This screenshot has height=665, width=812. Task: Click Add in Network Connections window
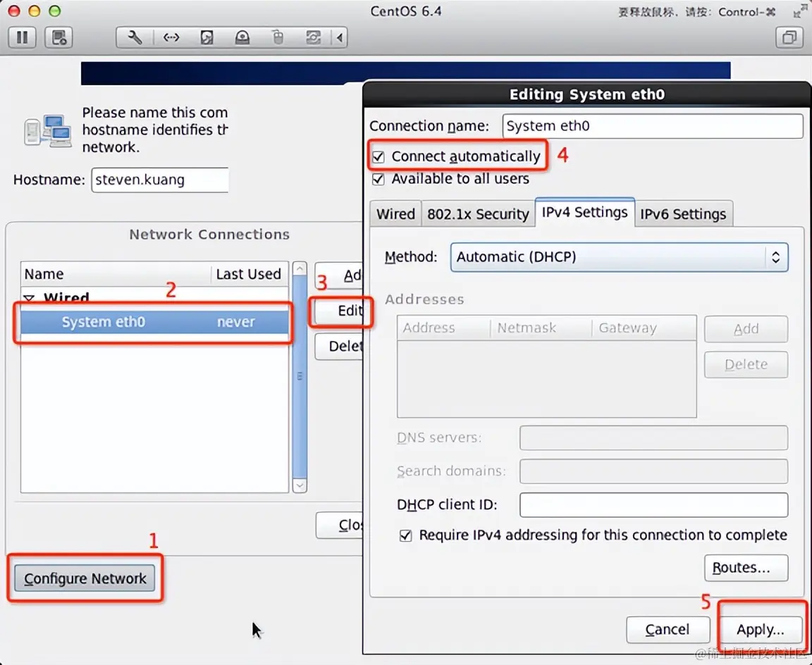[x=340, y=275]
